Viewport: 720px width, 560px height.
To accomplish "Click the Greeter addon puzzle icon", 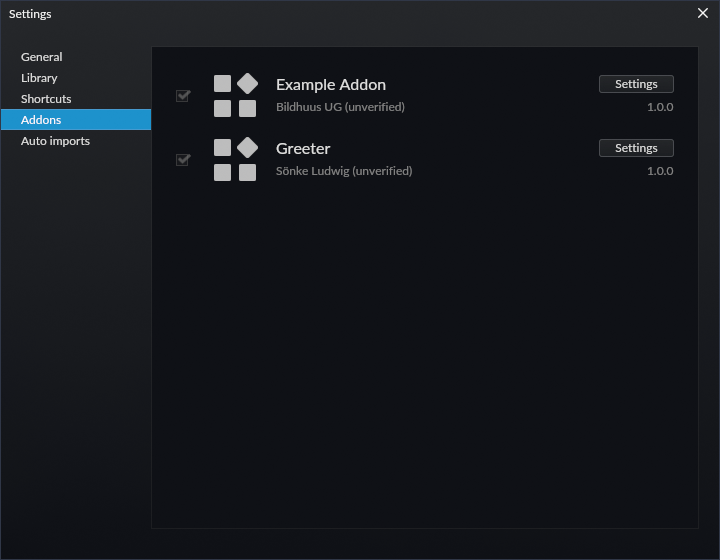I will coord(235,160).
